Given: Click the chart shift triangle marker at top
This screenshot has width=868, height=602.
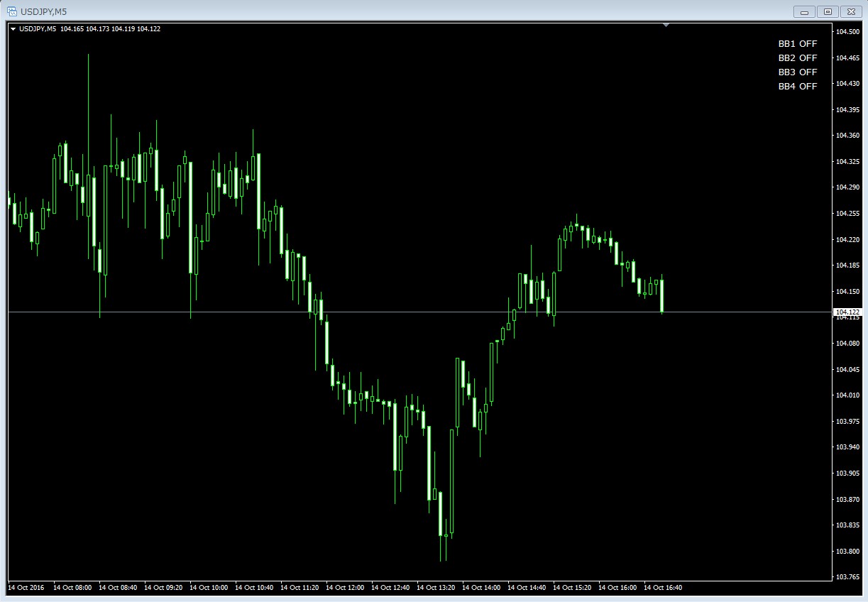Looking at the screenshot, I should coord(666,25).
